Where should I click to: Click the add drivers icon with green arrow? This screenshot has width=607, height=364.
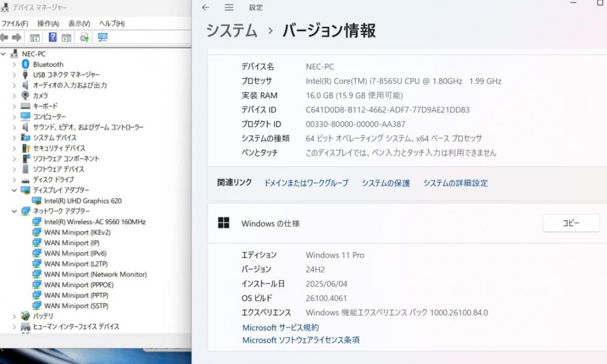click(x=84, y=38)
